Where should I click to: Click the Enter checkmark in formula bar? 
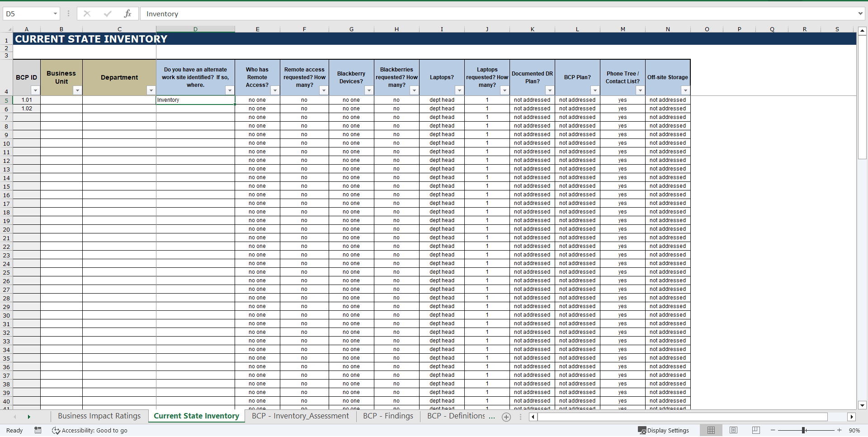[x=108, y=14]
